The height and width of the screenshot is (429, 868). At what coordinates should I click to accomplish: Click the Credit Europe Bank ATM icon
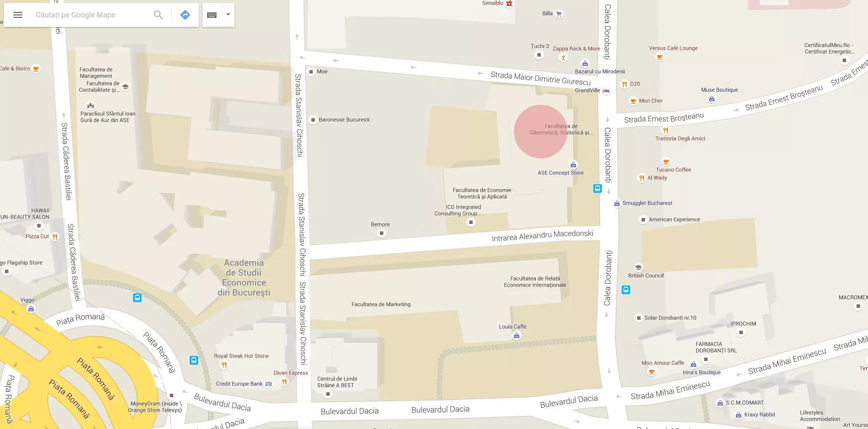click(x=269, y=384)
